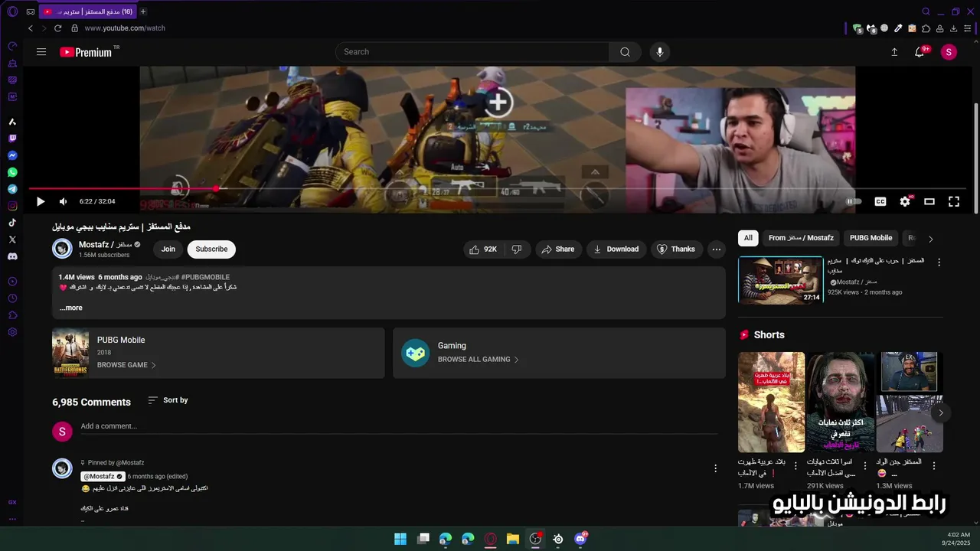Open Opera sidebar settings gear
The width and height of the screenshot is (980, 551).
(12, 332)
